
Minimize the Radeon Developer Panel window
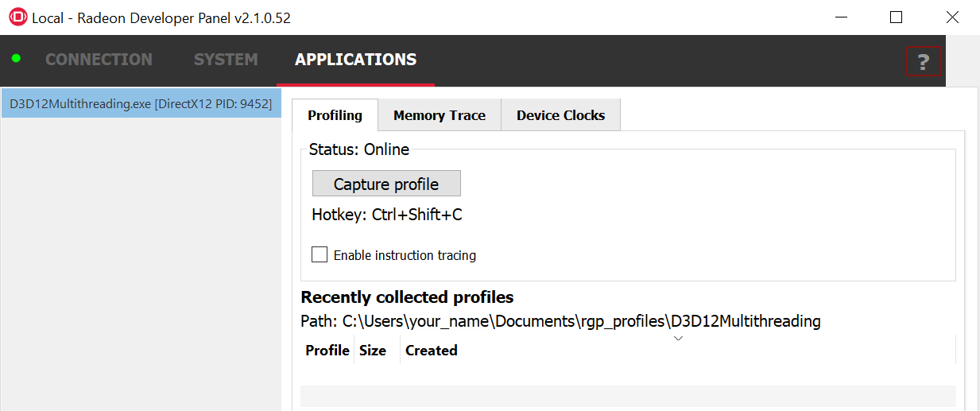click(839, 17)
